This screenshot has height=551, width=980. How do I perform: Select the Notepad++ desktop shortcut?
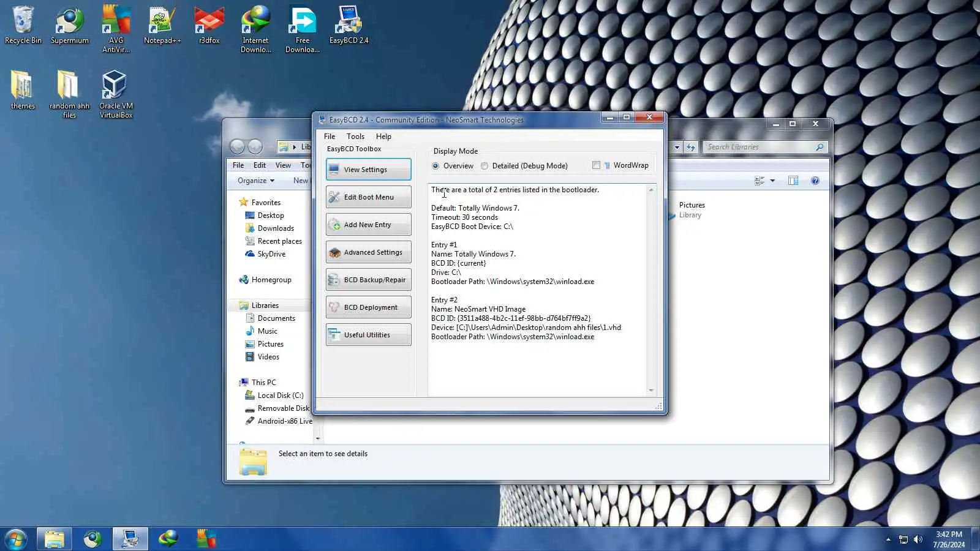tap(162, 26)
